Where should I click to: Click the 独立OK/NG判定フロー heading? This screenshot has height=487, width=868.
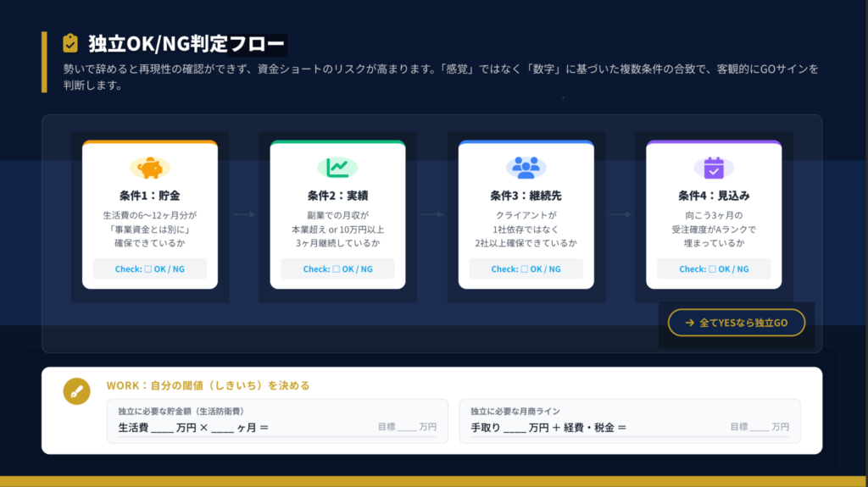tap(187, 44)
